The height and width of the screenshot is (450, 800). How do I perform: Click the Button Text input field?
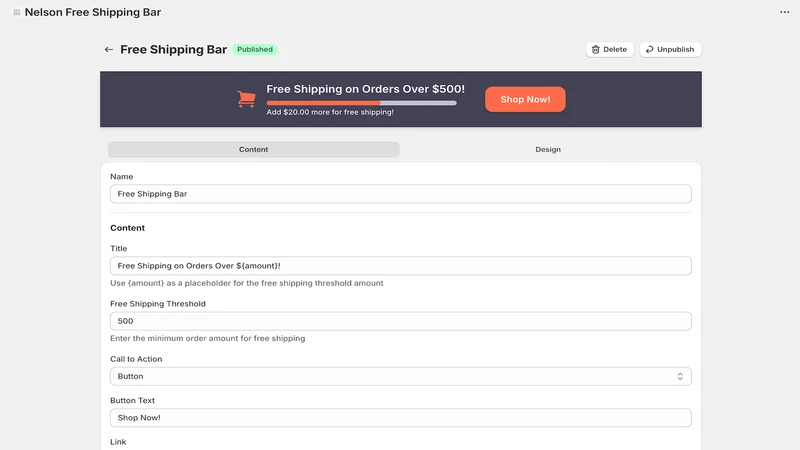(x=401, y=417)
